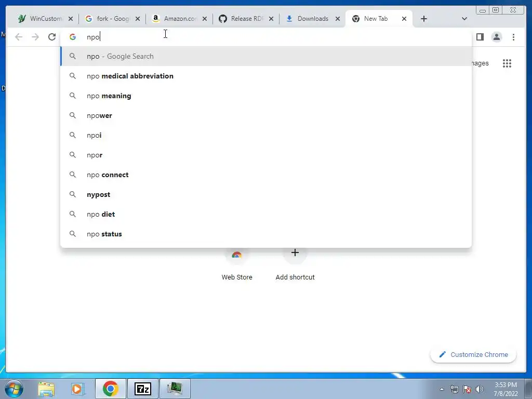Image resolution: width=532 pixels, height=399 pixels.
Task: Show hidden system tray icons
Action: pyautogui.click(x=442, y=389)
